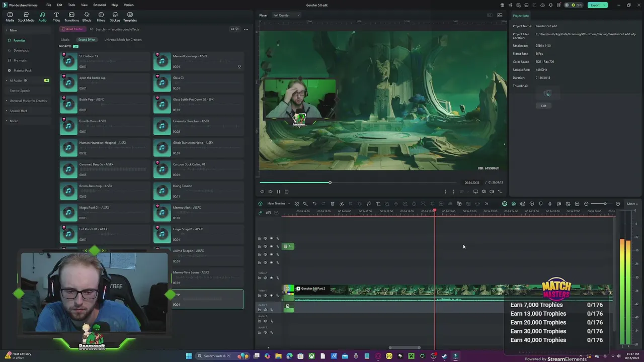This screenshot has width=644, height=362.
Task: Click the timeline zoom out minus icon
Action: coord(586,204)
